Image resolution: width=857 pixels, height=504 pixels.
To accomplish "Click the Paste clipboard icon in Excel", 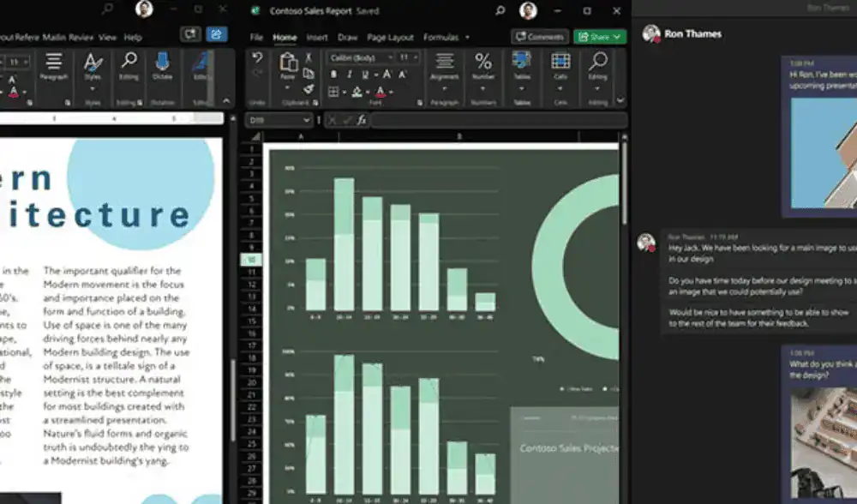I will (x=288, y=63).
